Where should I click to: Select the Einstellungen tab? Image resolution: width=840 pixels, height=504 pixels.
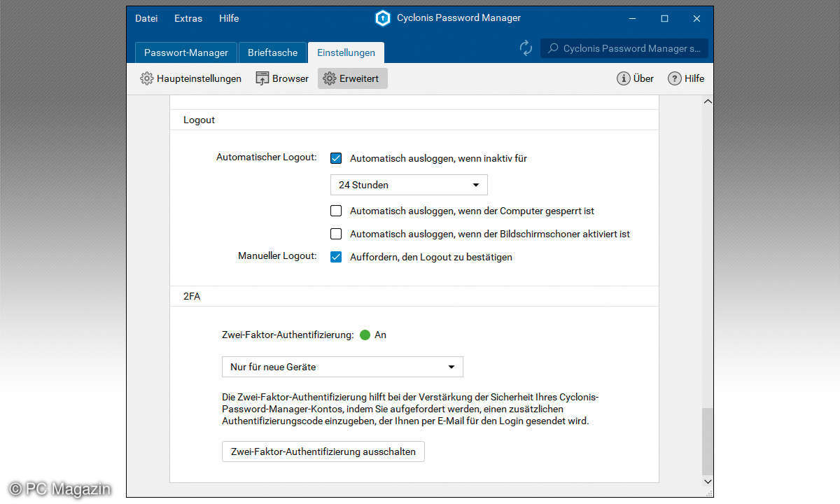(346, 52)
